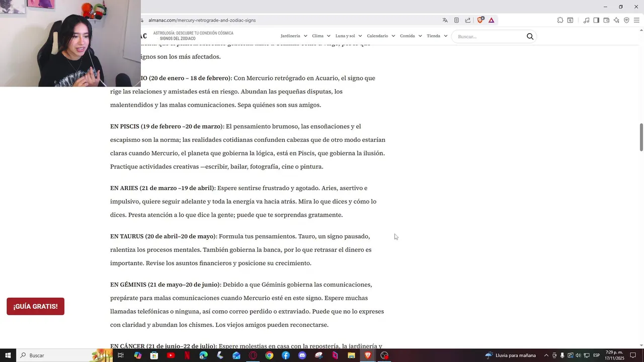Click the Signos del Zodiaco header link
Screen dimensions: 644x362
coord(178,39)
